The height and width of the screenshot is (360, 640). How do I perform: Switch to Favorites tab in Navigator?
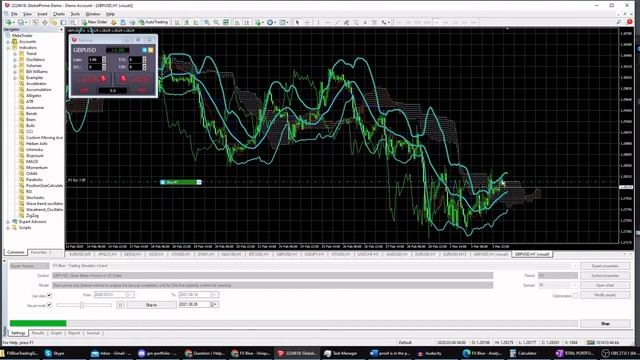tap(39, 252)
